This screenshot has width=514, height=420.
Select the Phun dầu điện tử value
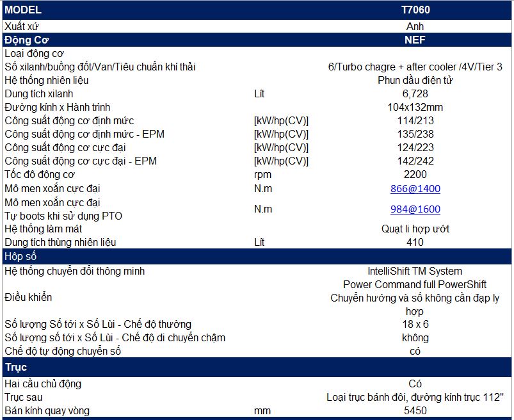click(415, 80)
